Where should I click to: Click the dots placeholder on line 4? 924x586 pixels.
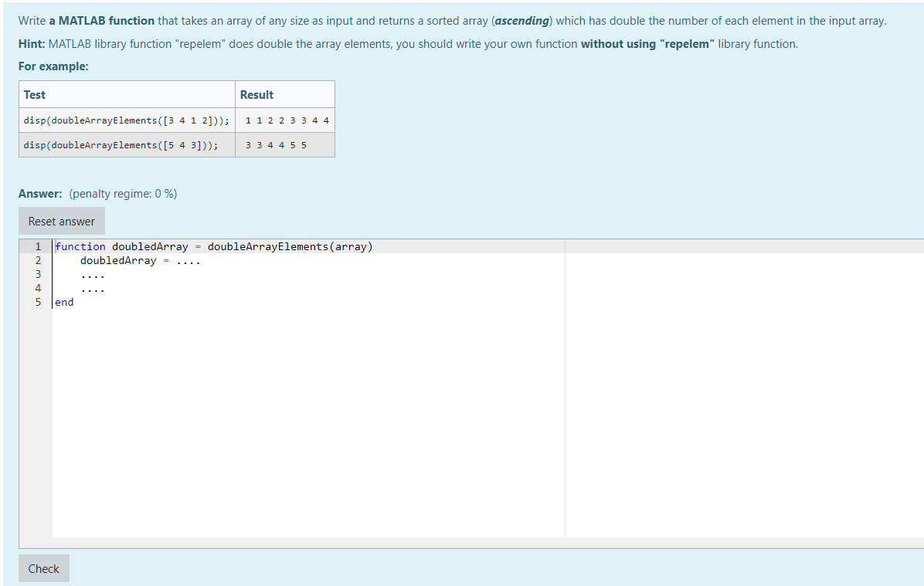[94, 288]
